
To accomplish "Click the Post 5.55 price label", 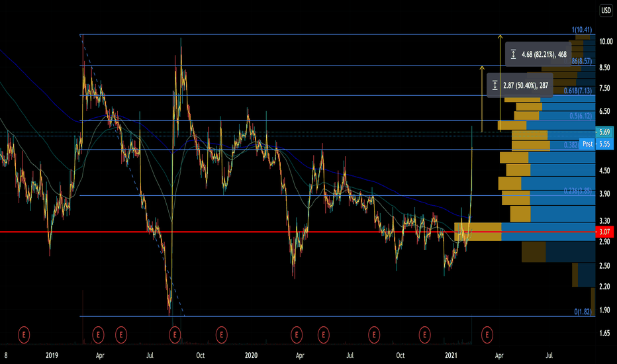I will pos(596,144).
